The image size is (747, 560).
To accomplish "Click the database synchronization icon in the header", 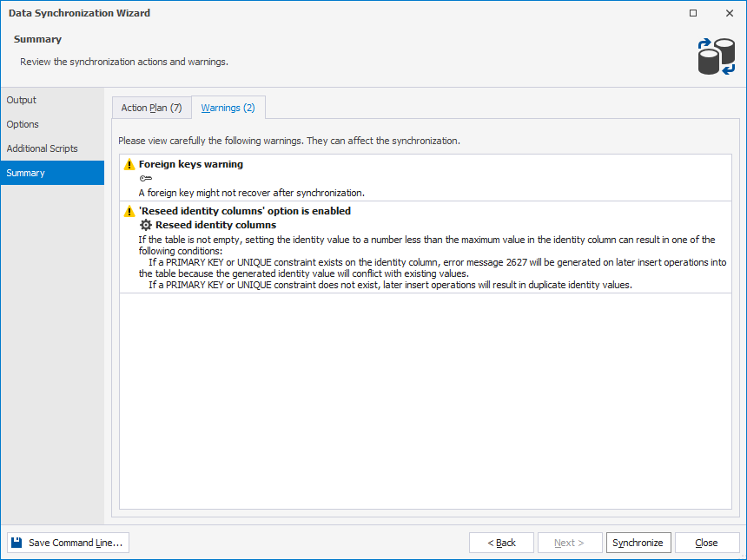I will 716,56.
